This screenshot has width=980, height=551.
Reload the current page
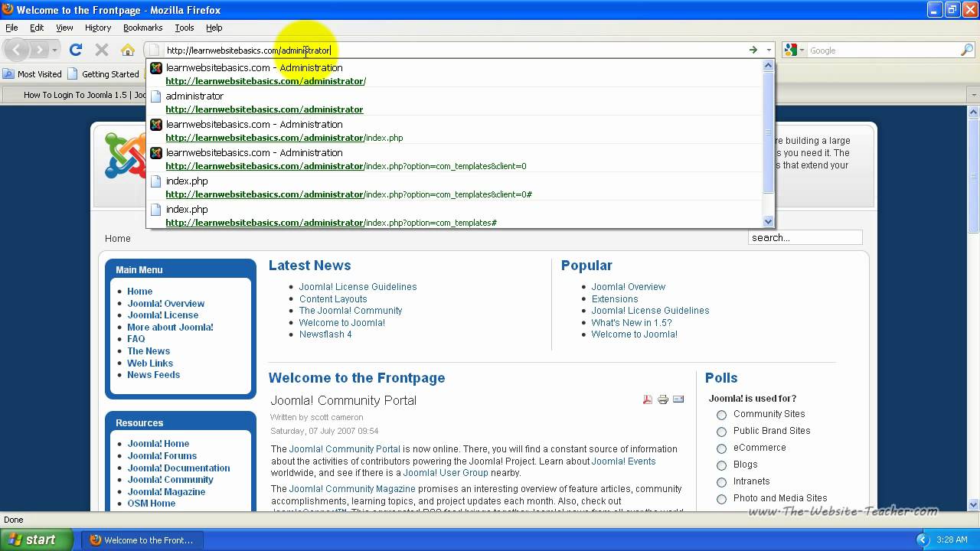75,50
